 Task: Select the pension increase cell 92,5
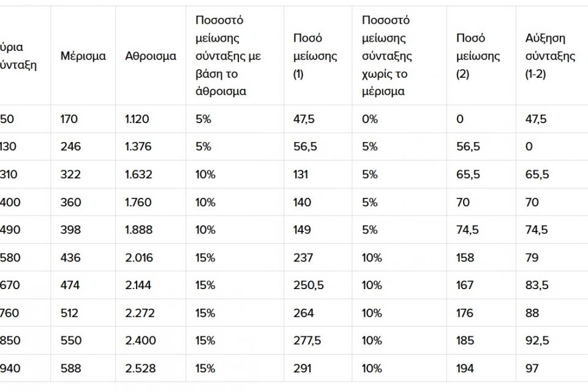point(536,341)
